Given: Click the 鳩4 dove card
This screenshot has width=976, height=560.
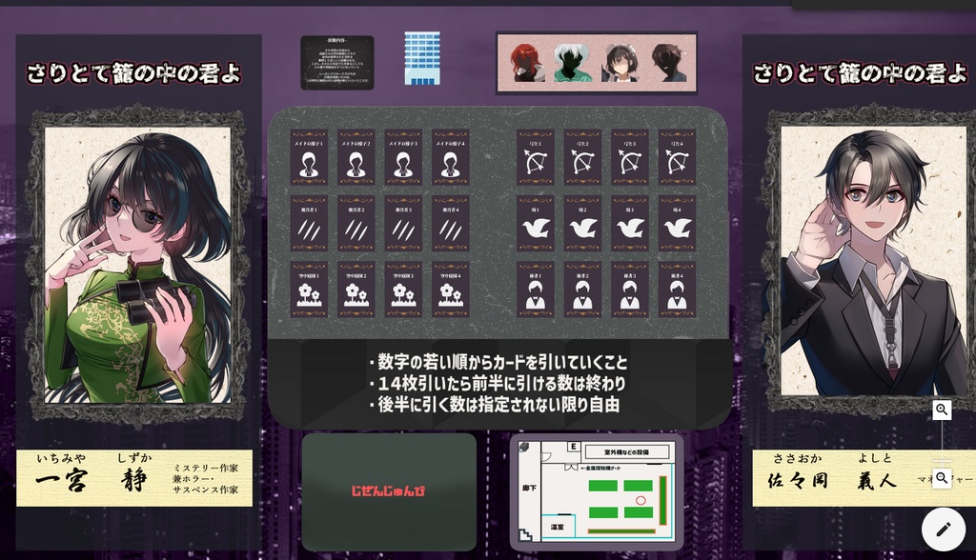Looking at the screenshot, I should pos(675,221).
